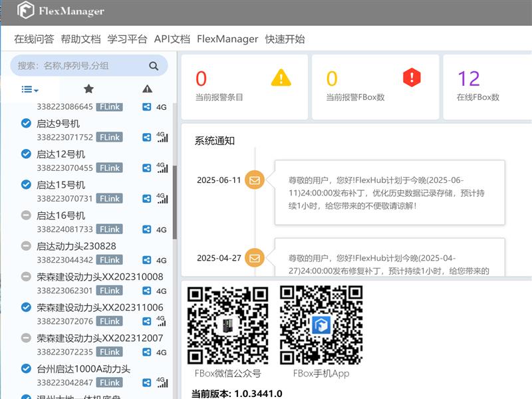Open the API文档 menu item
Image resolution: width=532 pixels, height=399 pixels.
point(172,39)
